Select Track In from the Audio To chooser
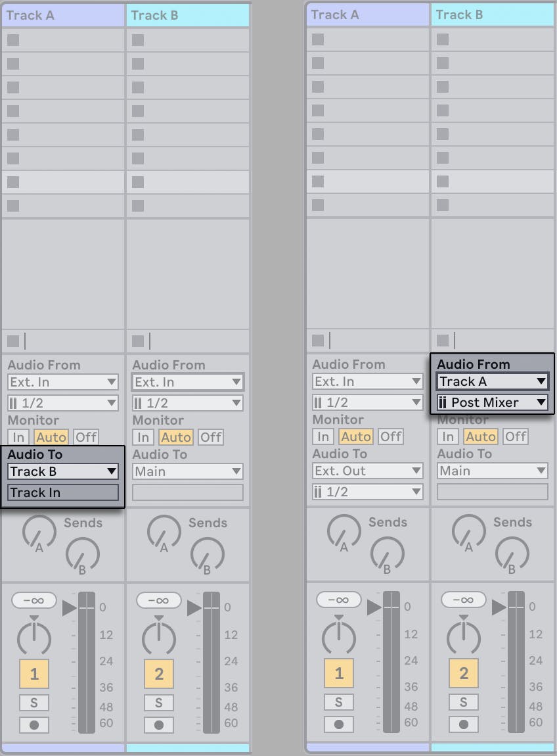557x756 pixels. click(62, 492)
